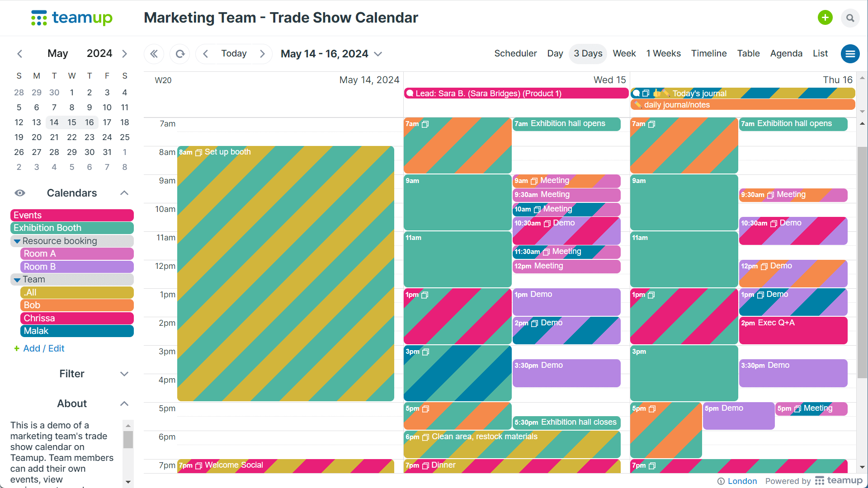Screen dimensions: 868x488
Task: Click the refresh calendar icon
Action: (x=180, y=54)
